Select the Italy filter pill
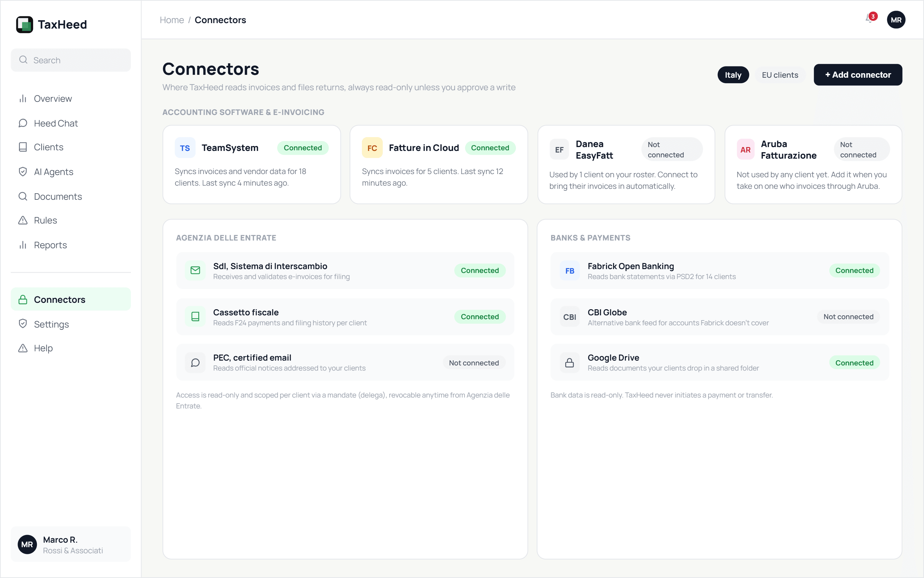Image resolution: width=924 pixels, height=578 pixels. point(733,75)
